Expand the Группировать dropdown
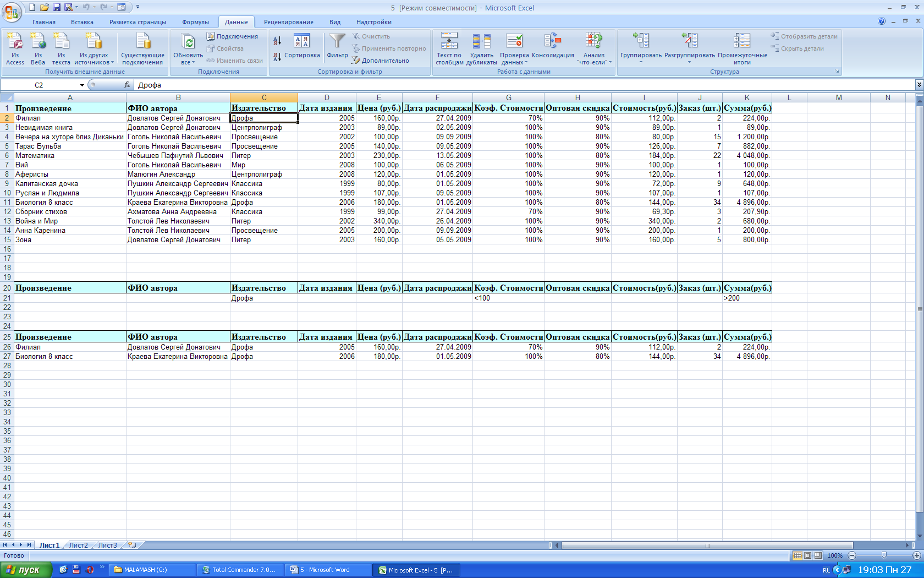 coord(641,62)
